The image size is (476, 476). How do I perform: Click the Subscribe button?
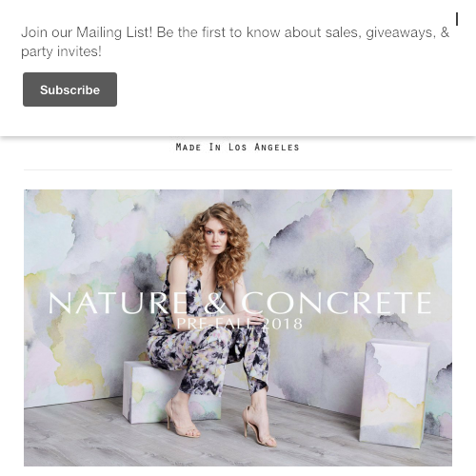click(x=69, y=89)
